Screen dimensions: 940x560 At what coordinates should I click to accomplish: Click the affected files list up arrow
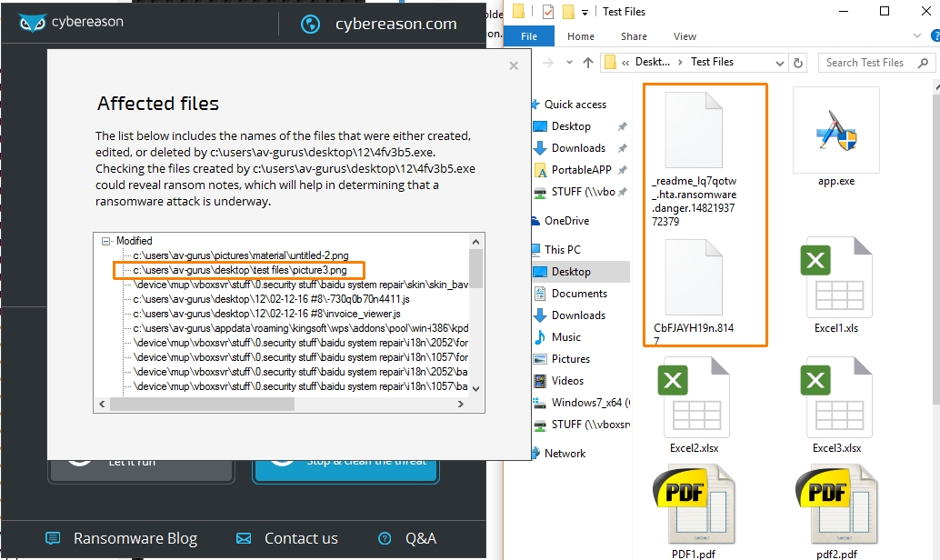tap(476, 242)
